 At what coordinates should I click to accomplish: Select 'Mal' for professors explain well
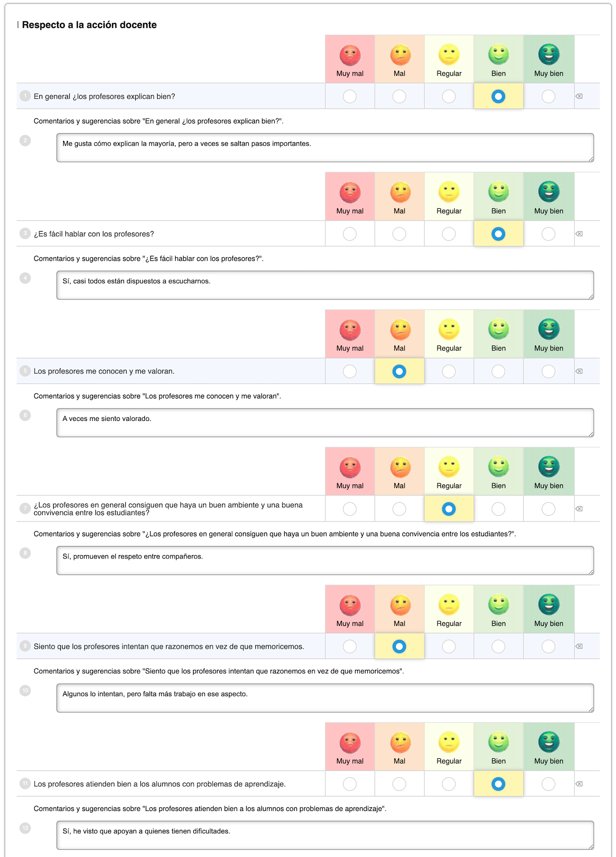[x=399, y=96]
